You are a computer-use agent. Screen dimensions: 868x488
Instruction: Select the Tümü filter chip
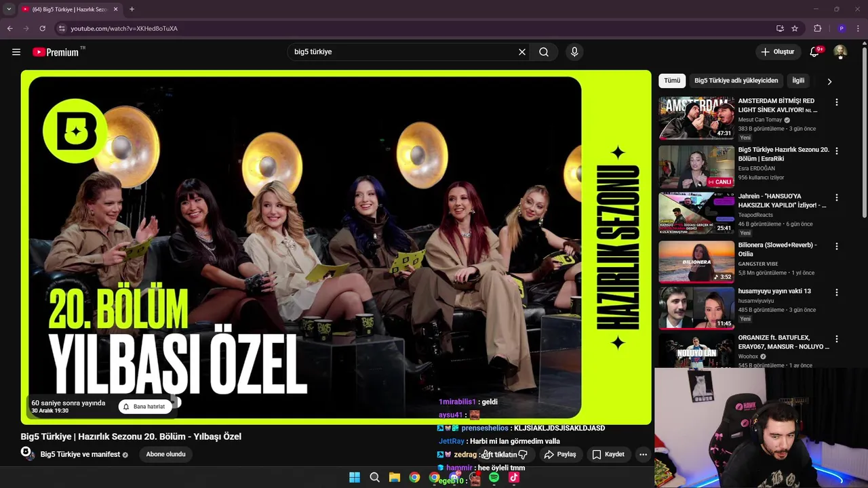coord(672,81)
